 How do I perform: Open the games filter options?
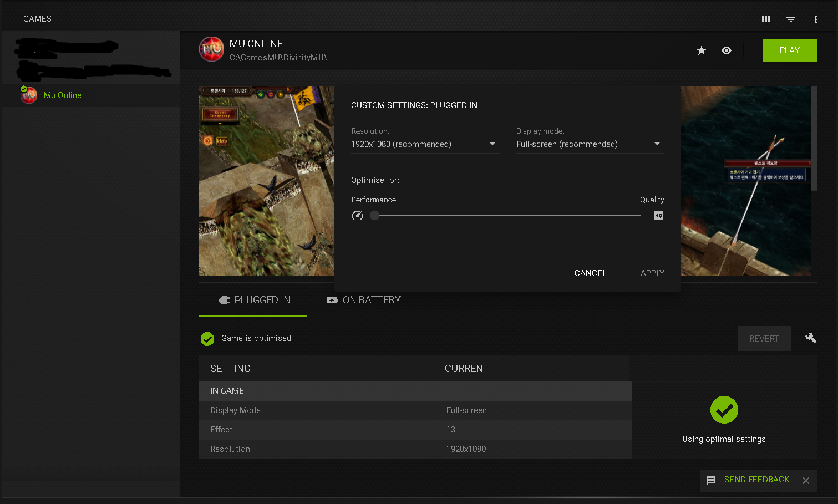[791, 19]
